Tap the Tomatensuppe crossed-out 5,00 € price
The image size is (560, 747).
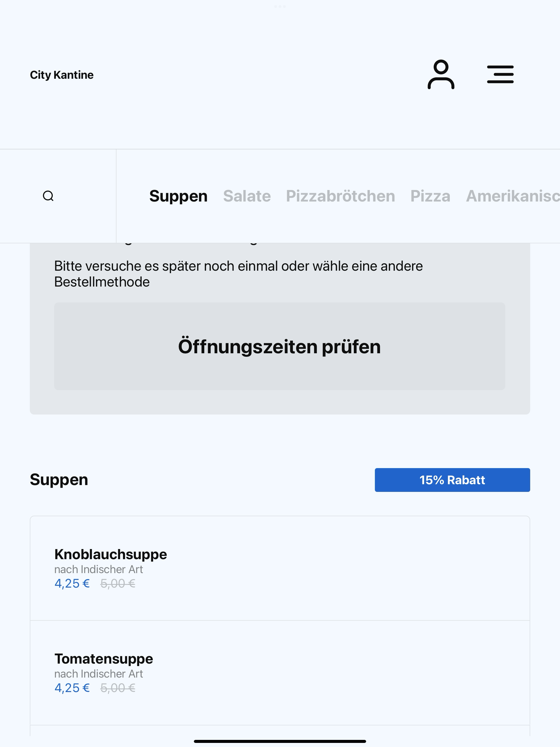click(118, 688)
